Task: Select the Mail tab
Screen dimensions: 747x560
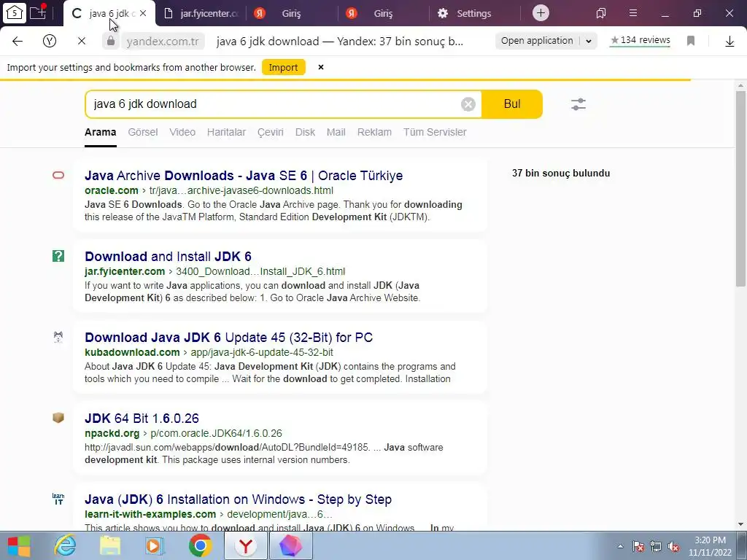Action: pos(336,132)
